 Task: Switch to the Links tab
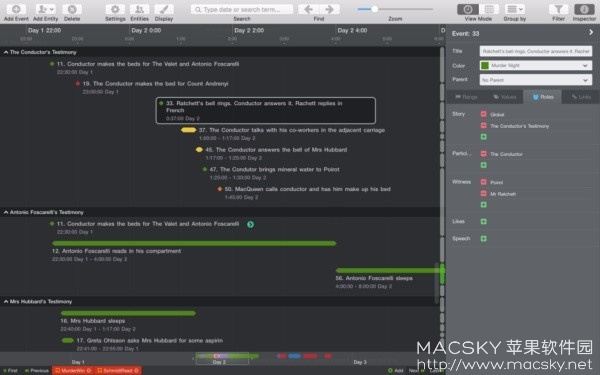pos(581,97)
